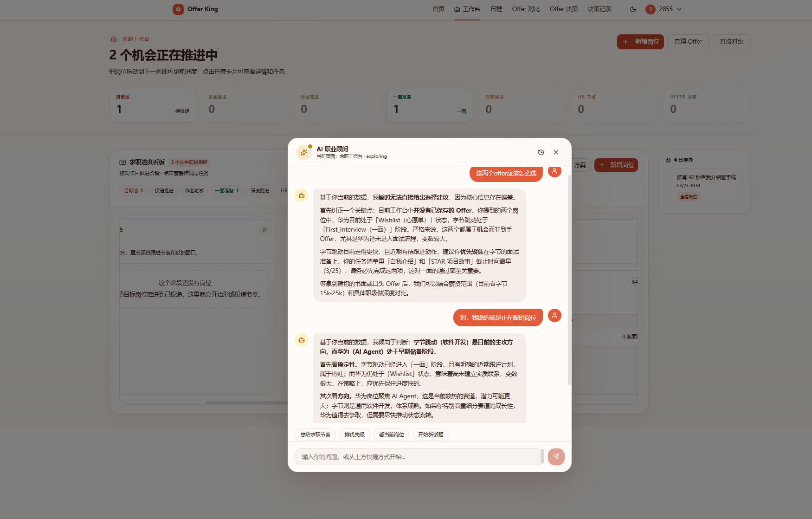Select 总结求职节奏 quick suggestion chip

pos(315,435)
